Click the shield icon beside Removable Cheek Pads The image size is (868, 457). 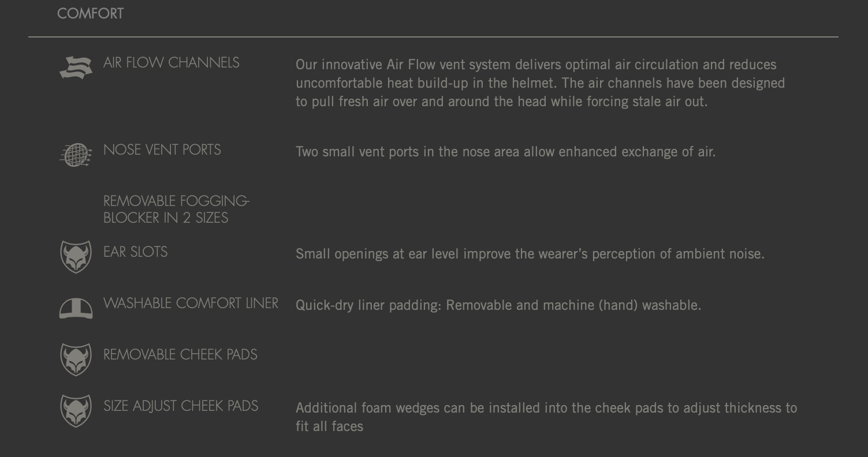(x=76, y=359)
